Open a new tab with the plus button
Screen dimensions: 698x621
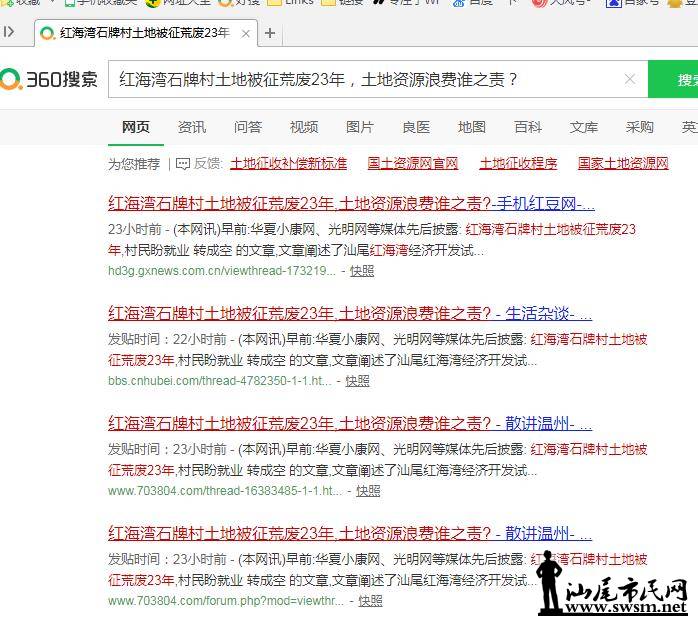pos(270,33)
